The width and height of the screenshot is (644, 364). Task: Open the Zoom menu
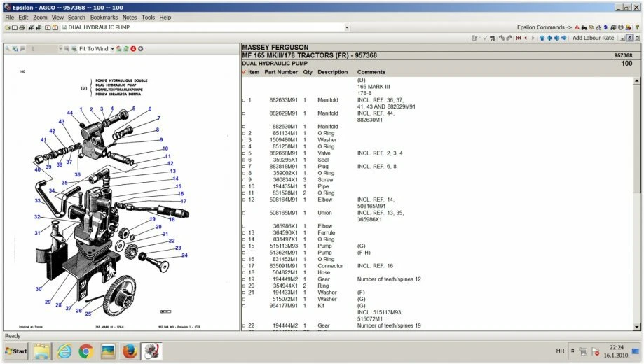click(40, 17)
